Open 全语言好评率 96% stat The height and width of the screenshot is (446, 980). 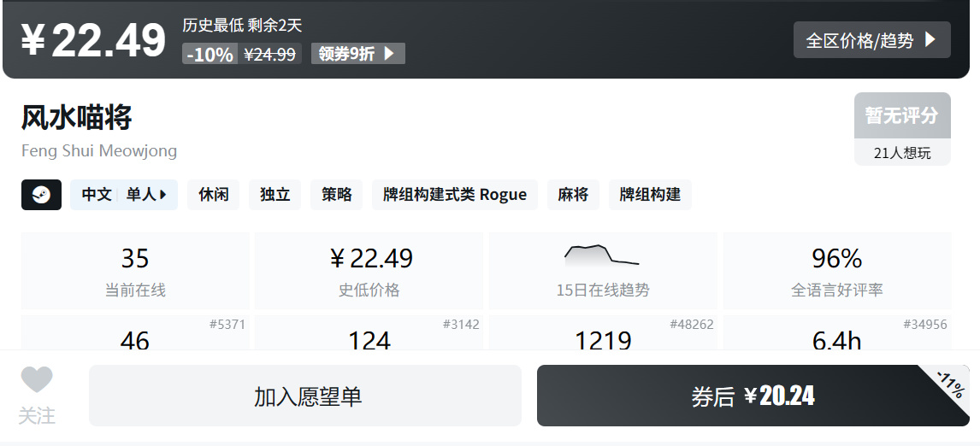837,271
